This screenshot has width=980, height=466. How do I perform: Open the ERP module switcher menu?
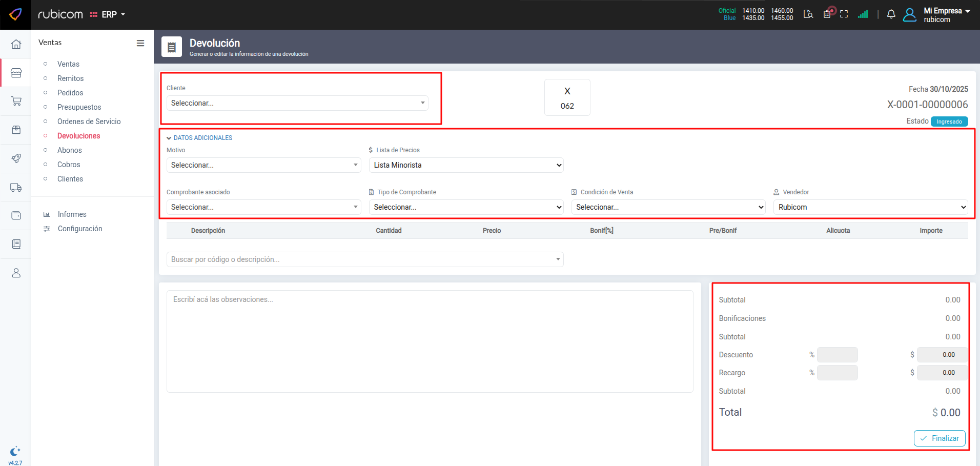[x=108, y=15]
